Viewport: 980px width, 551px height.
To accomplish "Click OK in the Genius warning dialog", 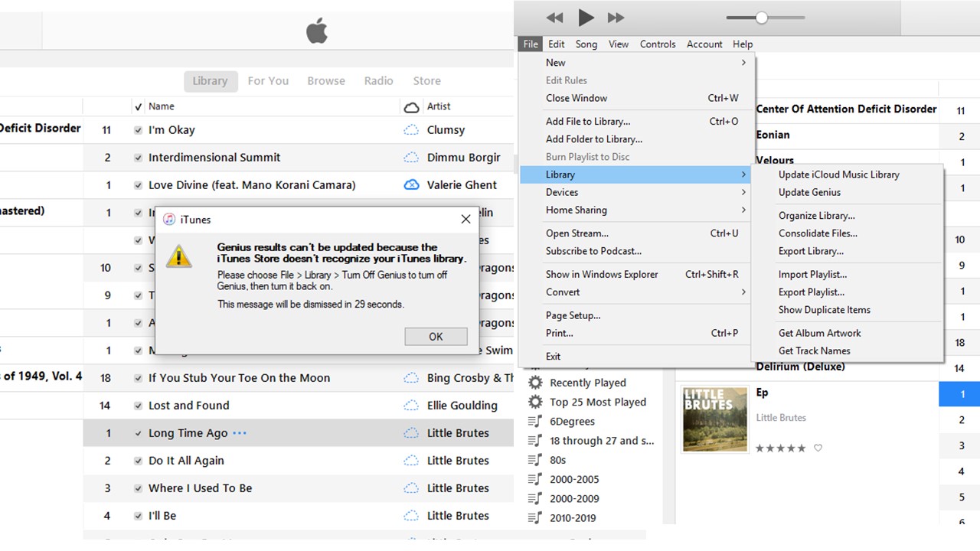I will click(x=436, y=337).
